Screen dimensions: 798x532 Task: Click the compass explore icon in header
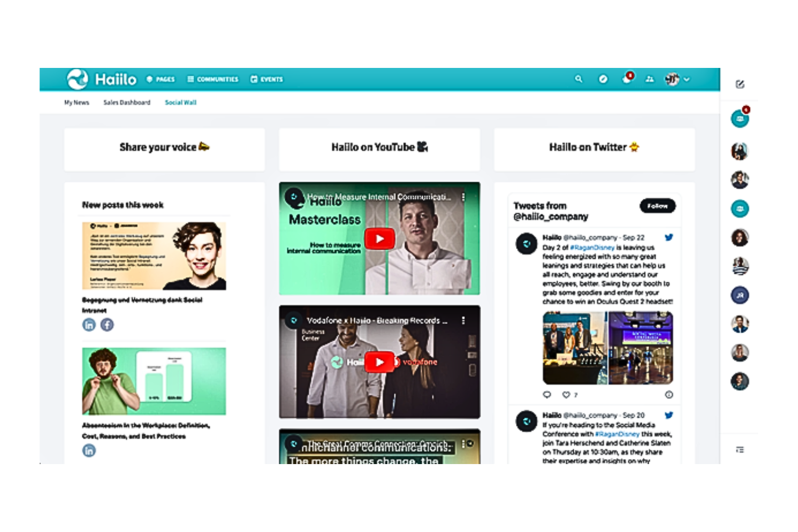tap(603, 79)
